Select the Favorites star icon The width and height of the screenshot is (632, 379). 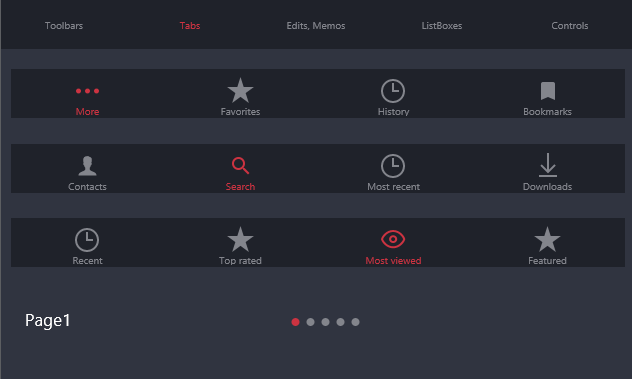[x=240, y=90]
